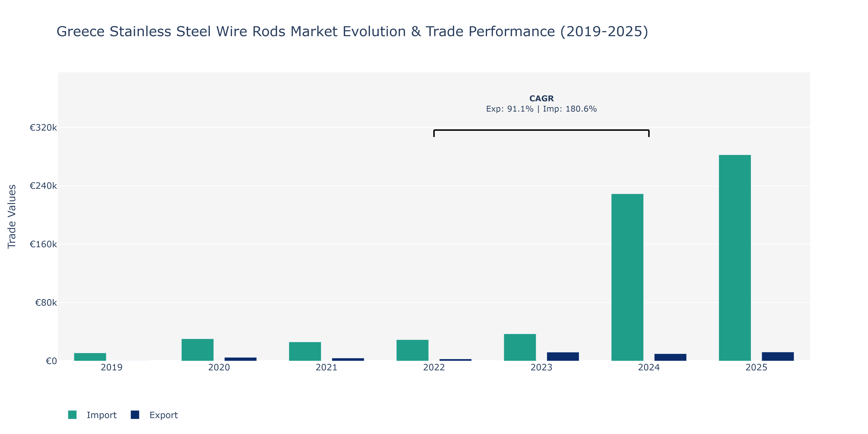Screen dimensions: 868x434
Task: Select the 2019 Import bar
Action: point(90,357)
